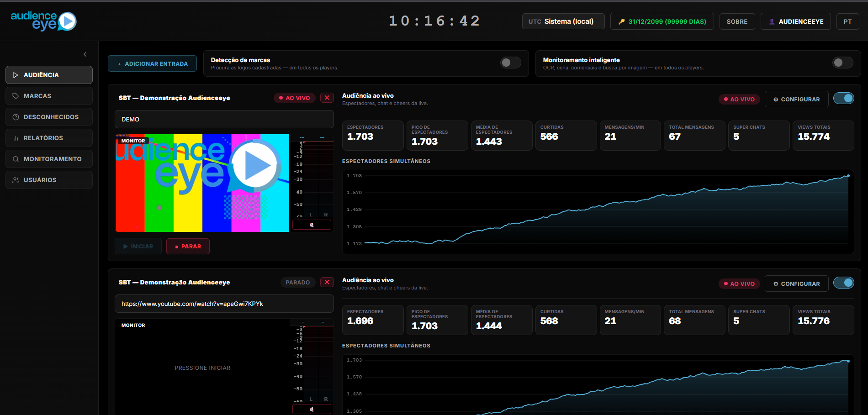Remove the stopped SBT entry with the red X

327,282
